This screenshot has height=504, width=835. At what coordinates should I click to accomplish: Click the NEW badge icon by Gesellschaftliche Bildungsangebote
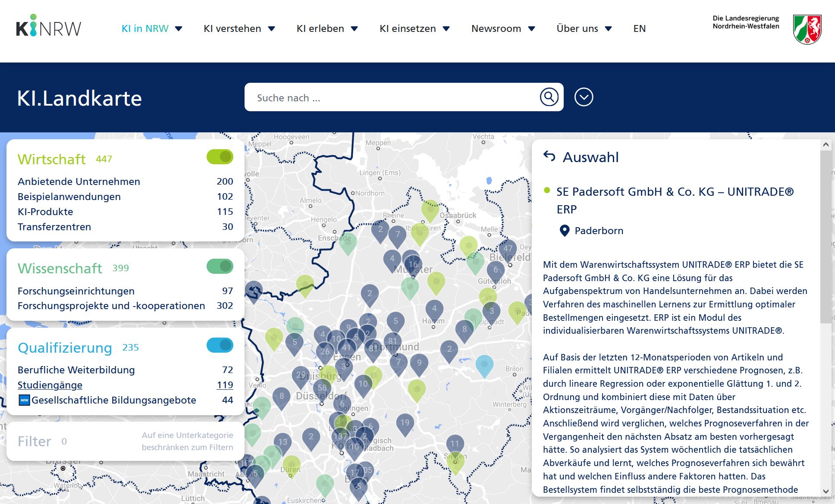click(x=24, y=400)
